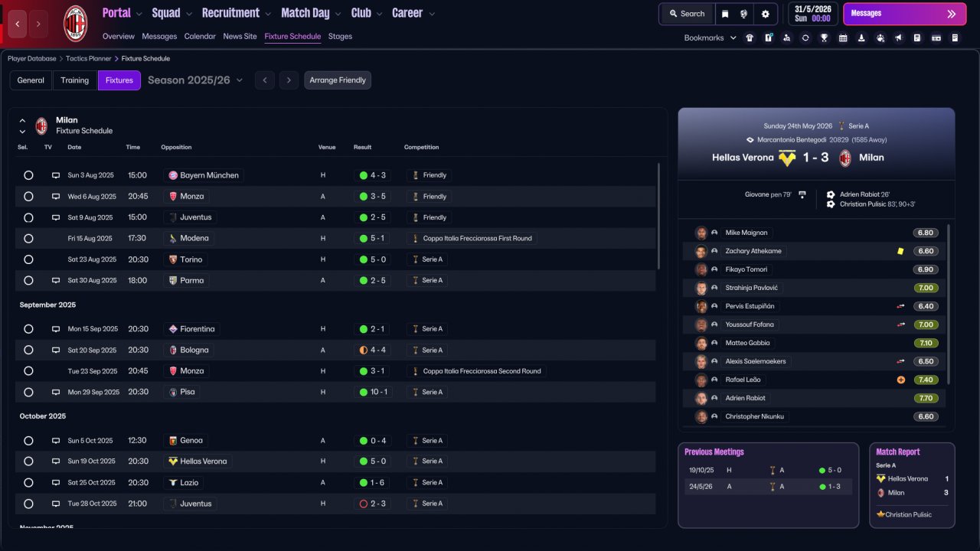Screen dimensions: 980x551
Task: Click the AC Milan club badge
Action: (75, 23)
